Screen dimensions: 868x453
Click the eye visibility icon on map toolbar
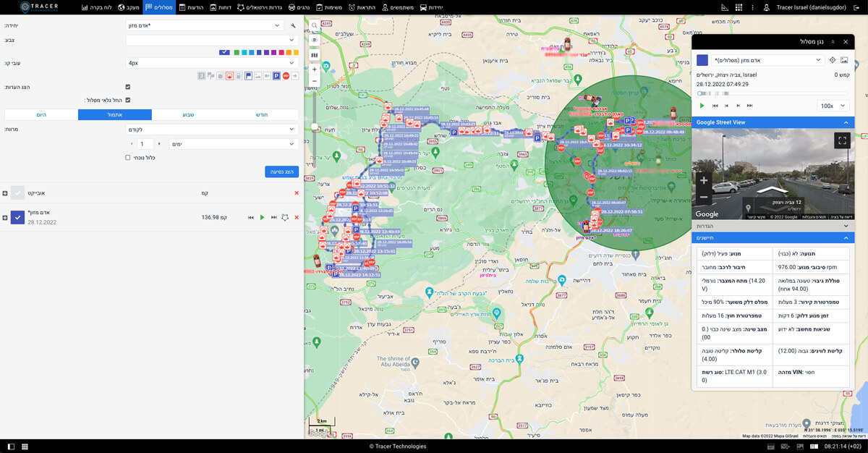click(x=315, y=41)
